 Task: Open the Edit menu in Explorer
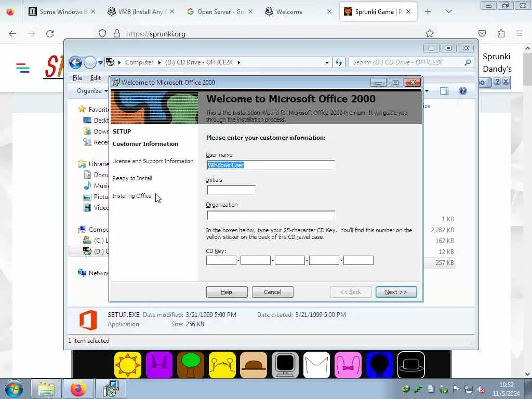(96, 78)
